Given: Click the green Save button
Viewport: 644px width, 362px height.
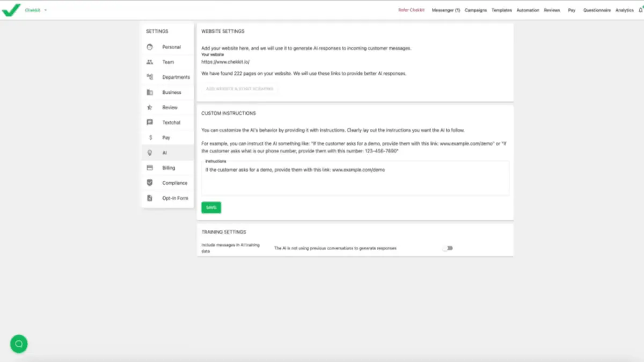Looking at the screenshot, I should coord(211,207).
